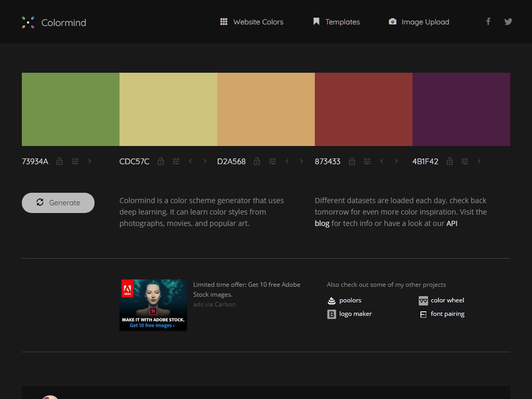Click the Templates bookmark icon

click(316, 22)
